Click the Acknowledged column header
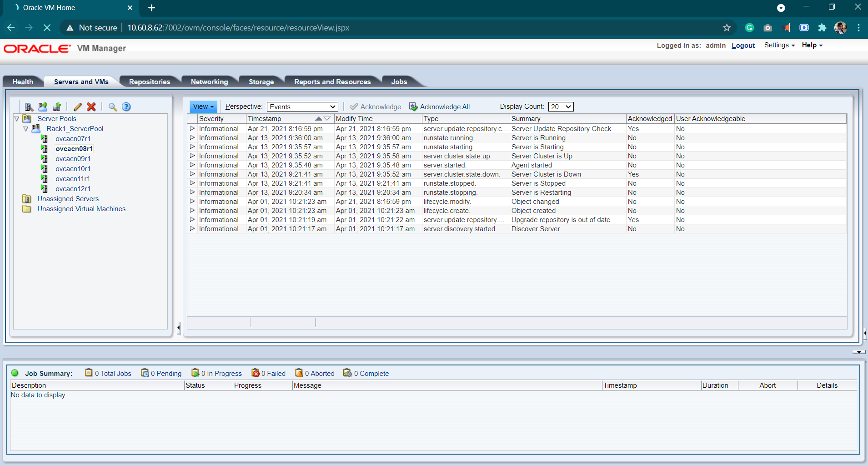 [650, 119]
